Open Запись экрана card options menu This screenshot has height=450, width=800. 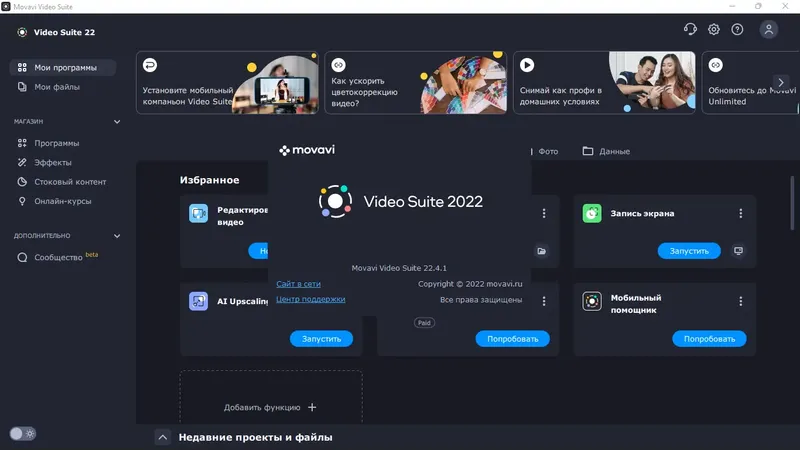[741, 213]
